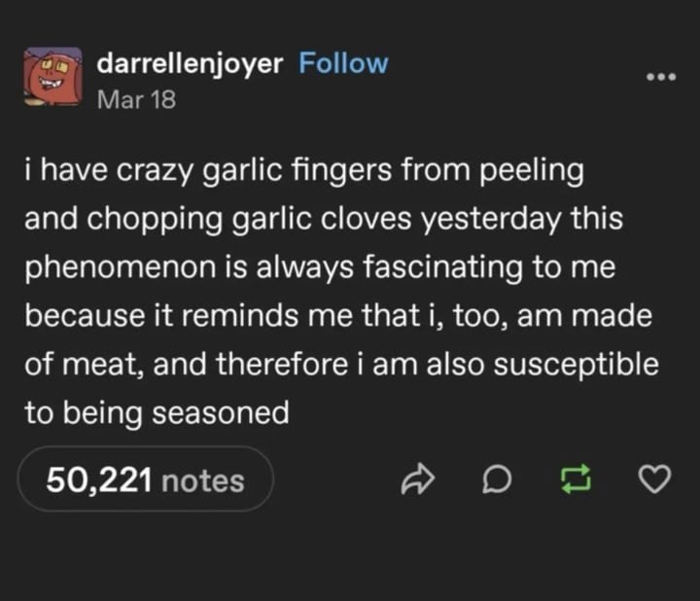
Task: Click the 50,221 count number
Action: [x=99, y=480]
